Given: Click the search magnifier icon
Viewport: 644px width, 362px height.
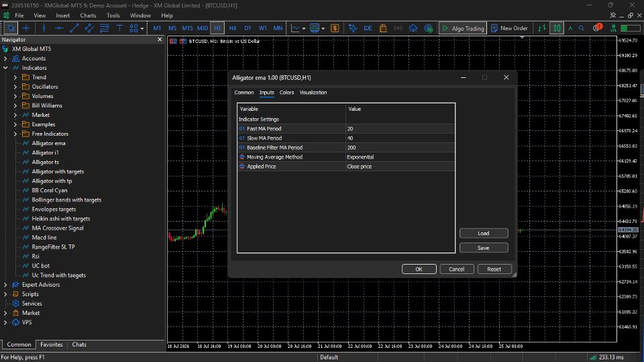Looking at the screenshot, I should [x=582, y=28].
